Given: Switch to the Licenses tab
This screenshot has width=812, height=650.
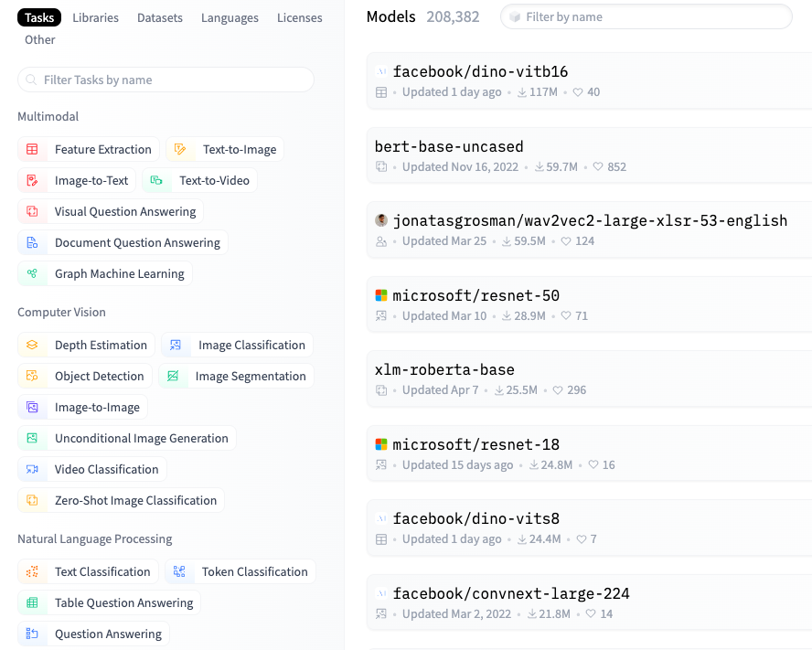Looking at the screenshot, I should (x=299, y=17).
